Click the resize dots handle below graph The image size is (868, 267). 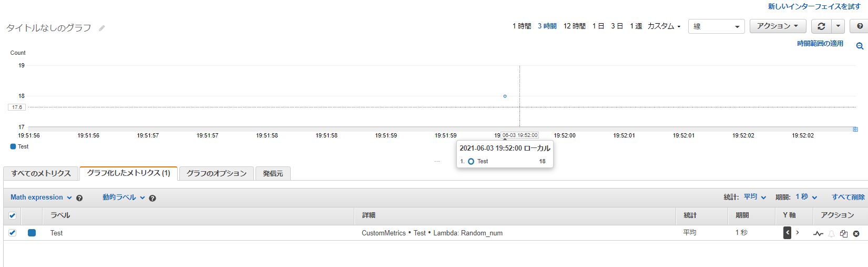(437, 161)
